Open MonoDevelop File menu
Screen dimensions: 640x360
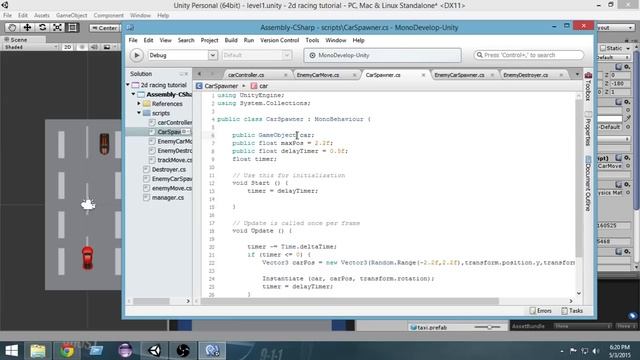[133, 40]
